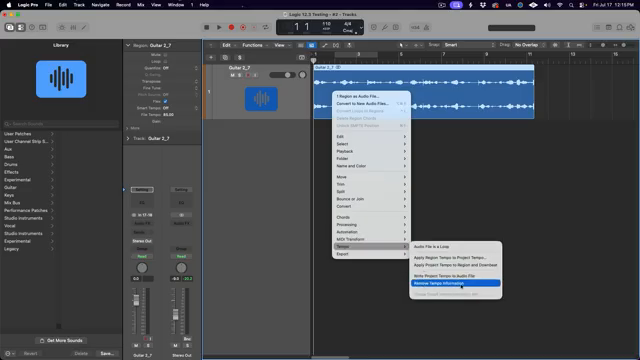Screen dimensions: 640x360
Task: Click the duplicate track button
Action: pos(225,58)
